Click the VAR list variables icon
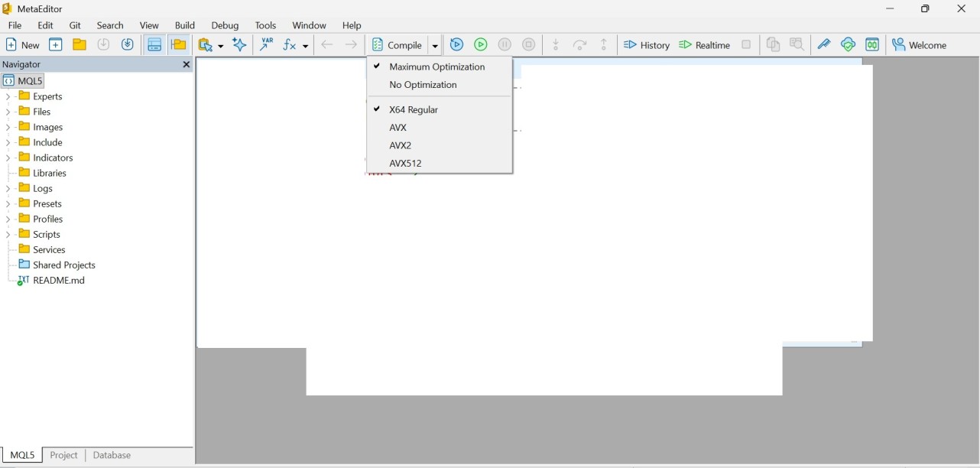 [267, 45]
